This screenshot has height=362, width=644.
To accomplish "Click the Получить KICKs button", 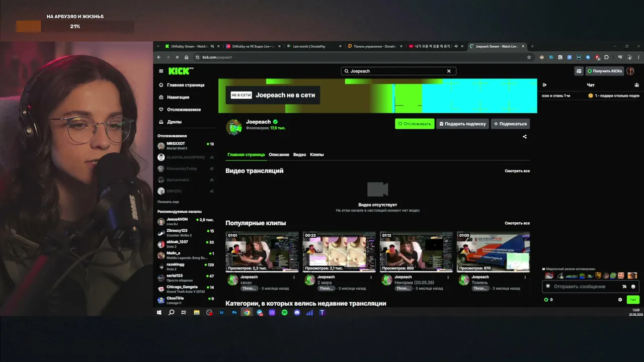I will 605,71.
